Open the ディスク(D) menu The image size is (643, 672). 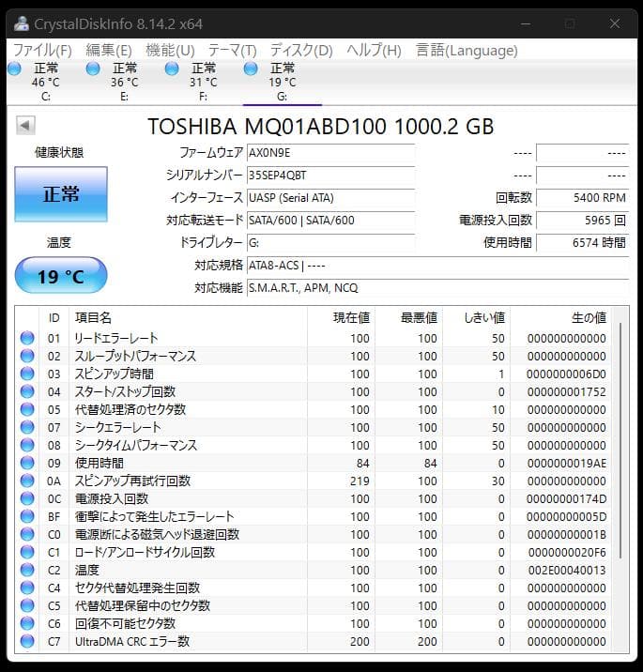[301, 51]
